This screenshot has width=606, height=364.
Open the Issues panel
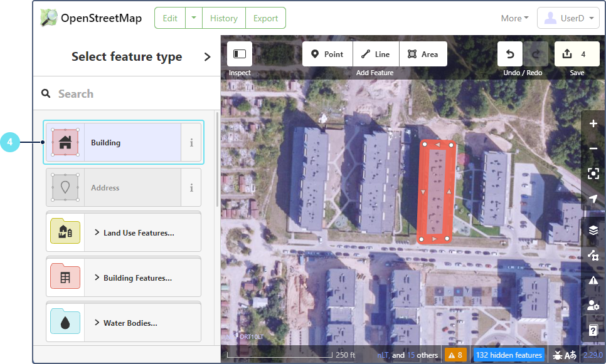(593, 280)
